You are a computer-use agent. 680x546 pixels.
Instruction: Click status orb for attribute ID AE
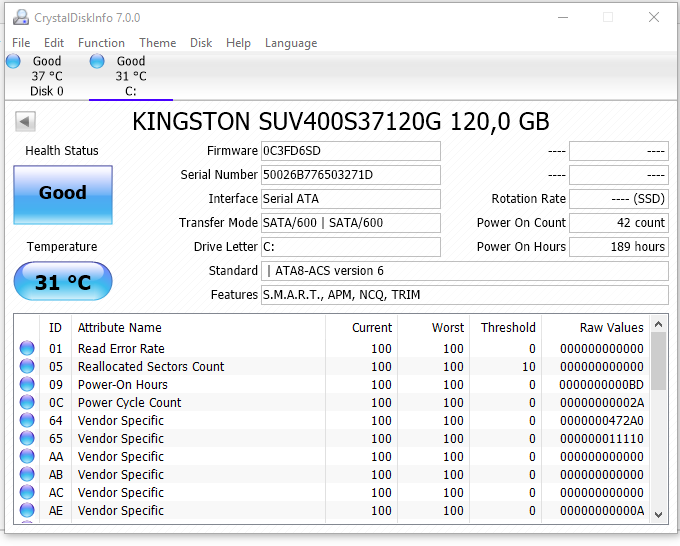(x=27, y=510)
